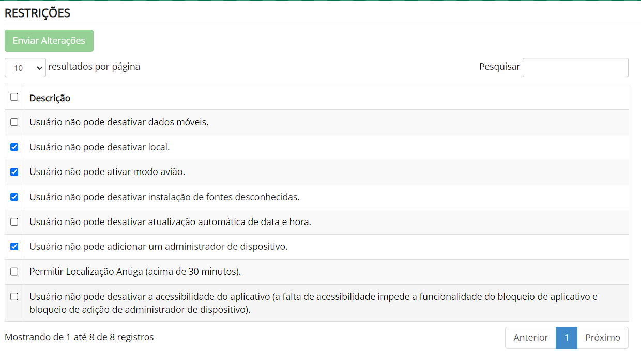
Task: Enable 'atualização automática de data e hora' checkbox
Action: click(14, 222)
